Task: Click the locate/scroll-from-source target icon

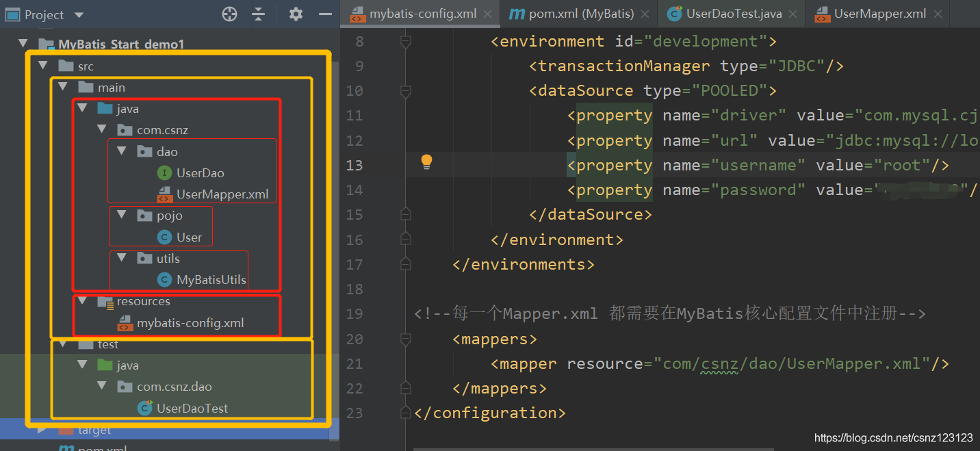Action: point(230,14)
